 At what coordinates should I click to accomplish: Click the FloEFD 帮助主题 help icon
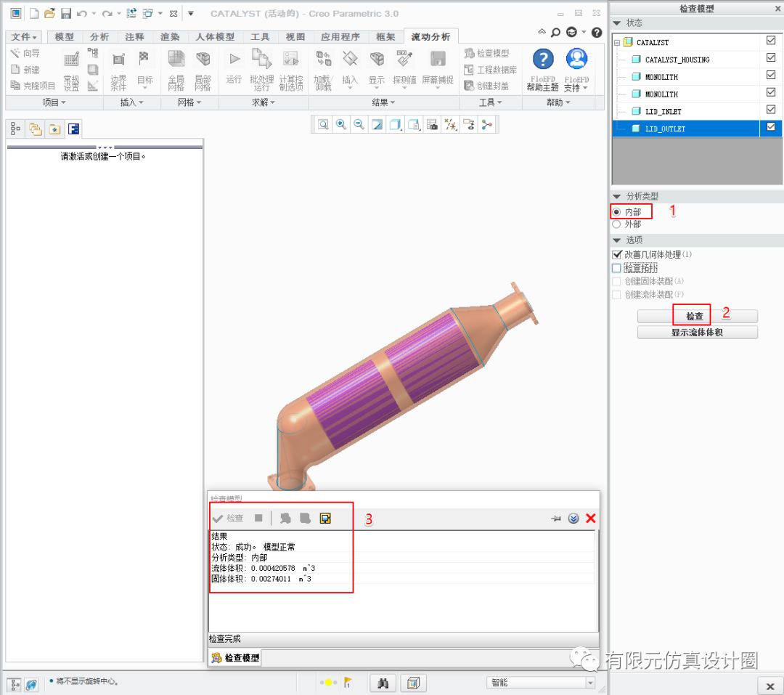pyautogui.click(x=543, y=68)
